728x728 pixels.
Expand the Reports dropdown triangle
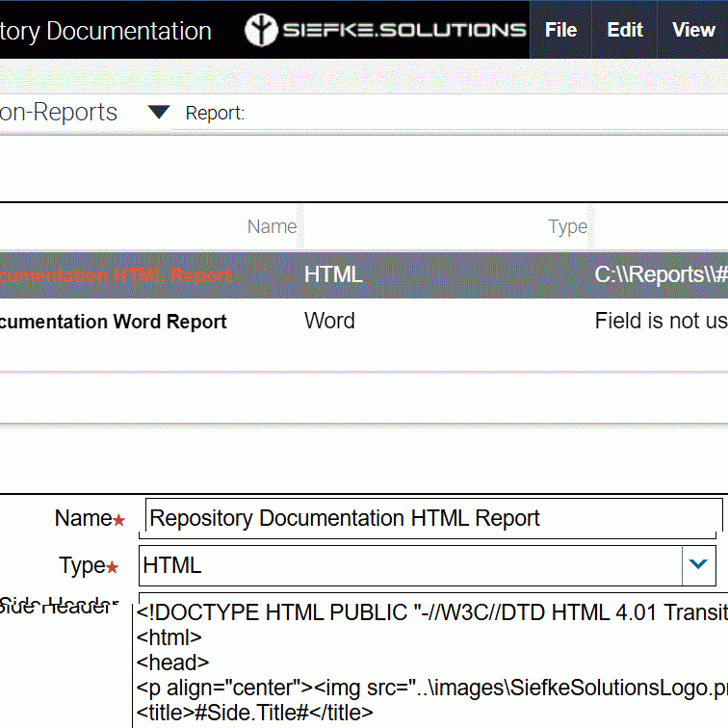point(158,112)
